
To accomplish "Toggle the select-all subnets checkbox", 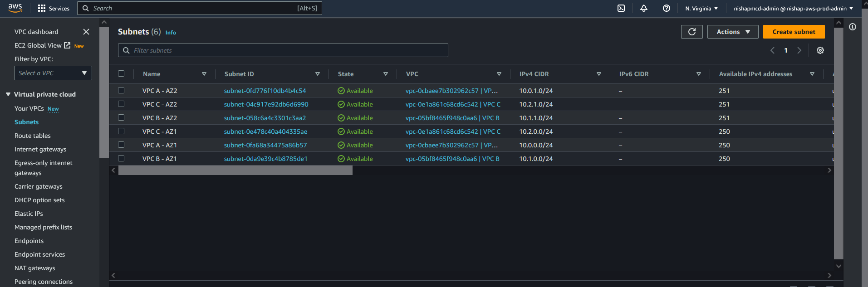I will [x=121, y=73].
